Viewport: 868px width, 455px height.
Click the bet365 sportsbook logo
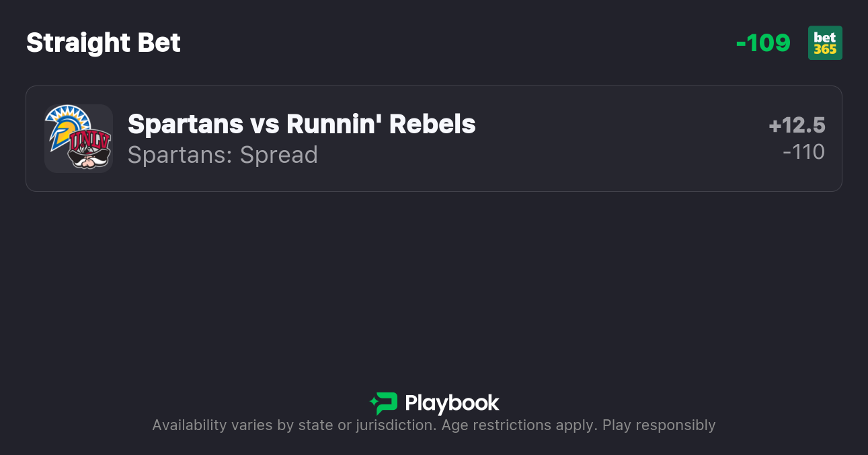coord(825,43)
